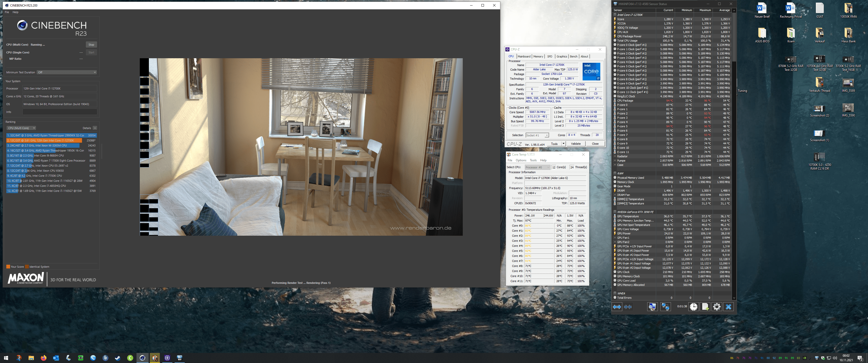Click HWiNFO Vcore sensor row
Screen dimensions: 868x363
[672, 19]
